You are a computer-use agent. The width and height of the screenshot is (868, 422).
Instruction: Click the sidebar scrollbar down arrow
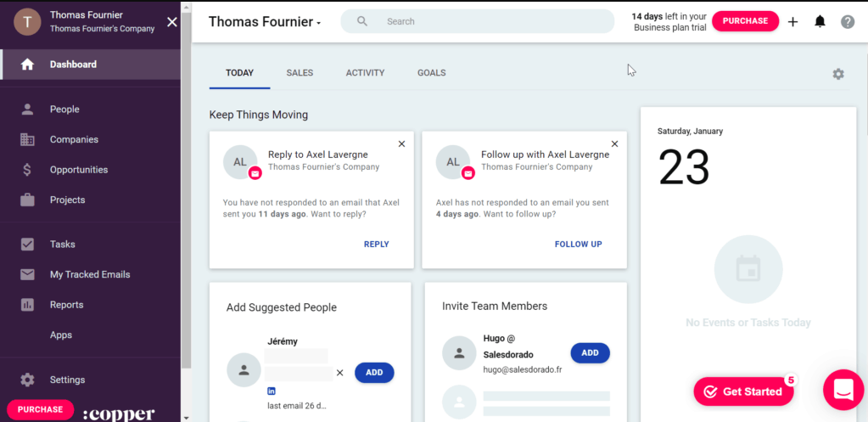click(x=186, y=418)
